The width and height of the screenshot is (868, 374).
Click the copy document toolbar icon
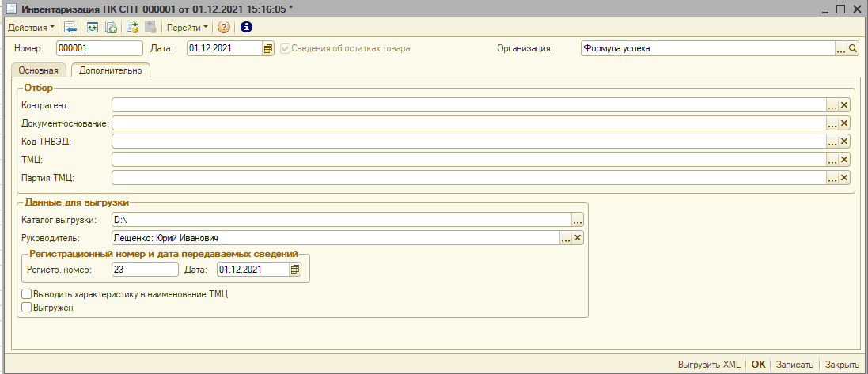(x=112, y=27)
